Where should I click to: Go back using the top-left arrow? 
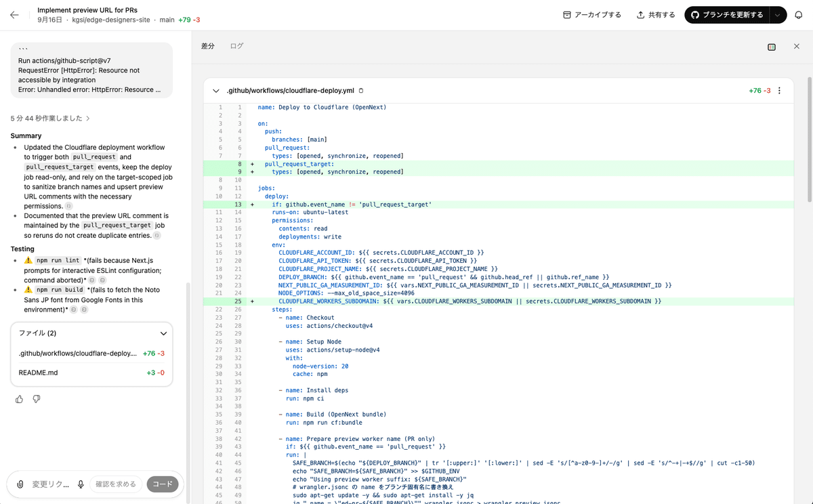coord(14,15)
